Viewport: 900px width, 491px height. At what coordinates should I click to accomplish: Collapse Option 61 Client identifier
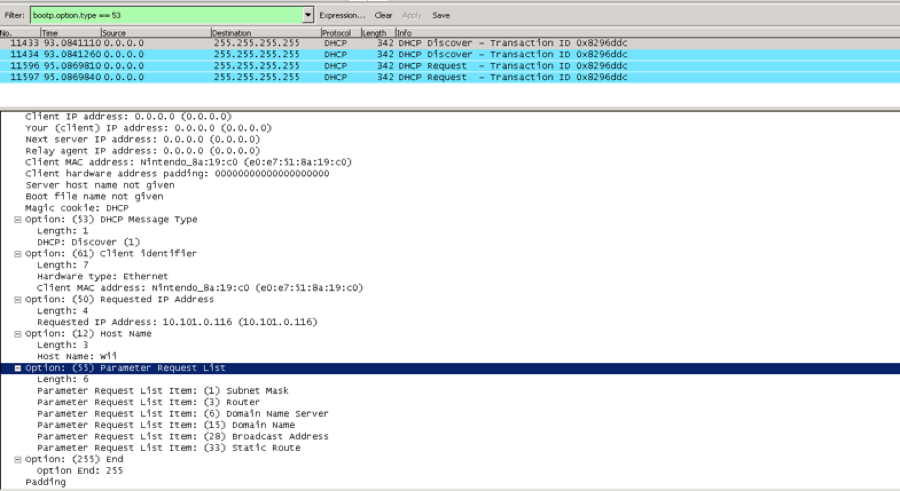pos(17,254)
